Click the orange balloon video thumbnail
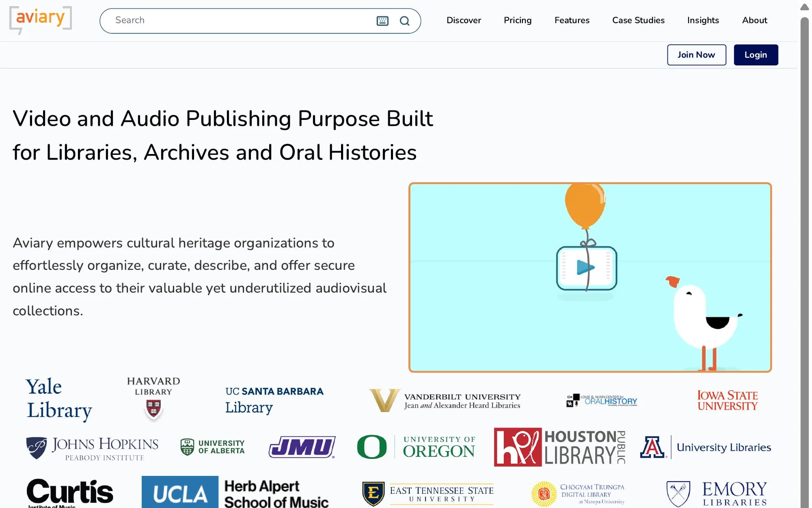Image resolution: width=812 pixels, height=508 pixels. (590, 277)
